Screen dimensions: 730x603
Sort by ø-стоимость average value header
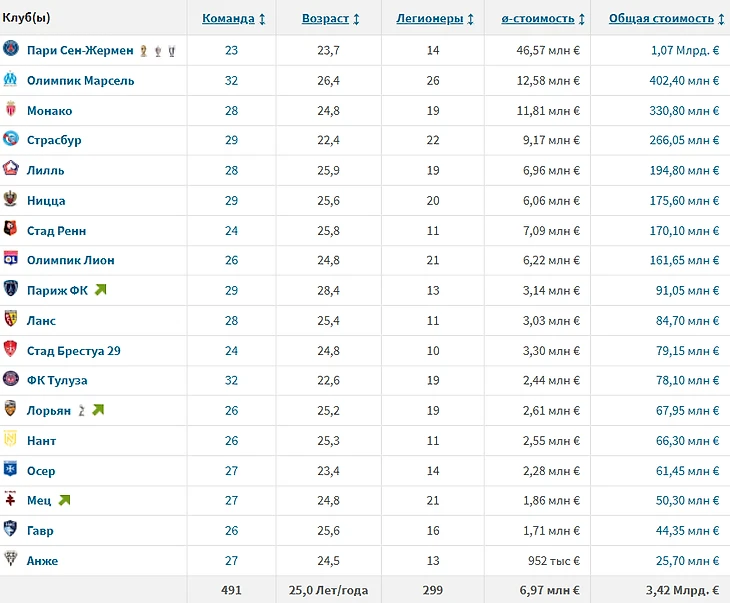pos(542,18)
